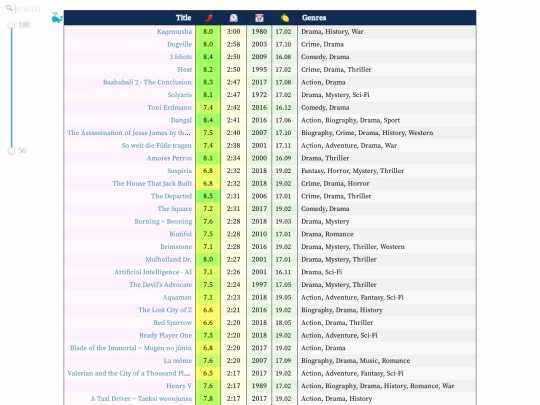Click the 2:42 runtime of Toni Erdmann

point(233,107)
